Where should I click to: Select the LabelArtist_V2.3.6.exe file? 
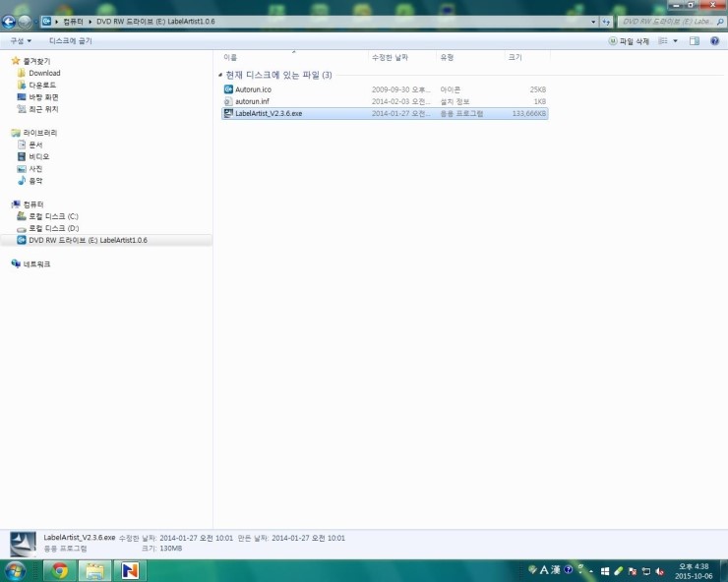(268, 114)
